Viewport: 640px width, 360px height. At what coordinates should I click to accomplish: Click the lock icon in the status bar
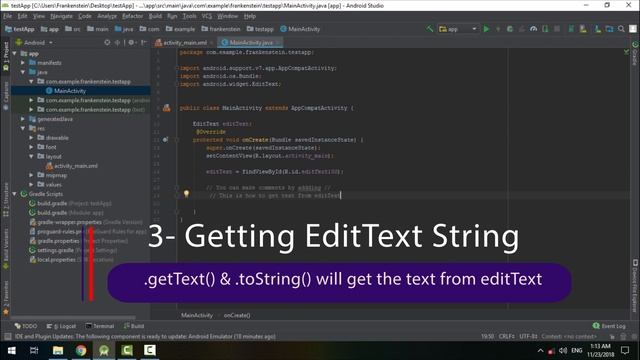pos(612,337)
